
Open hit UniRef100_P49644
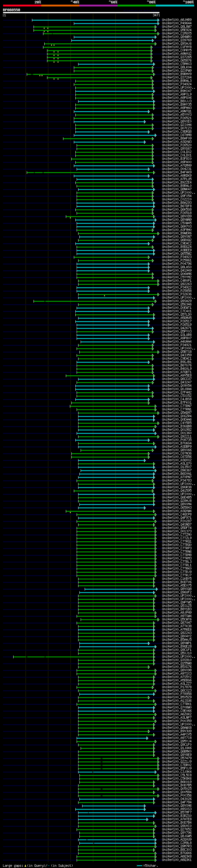177,23
